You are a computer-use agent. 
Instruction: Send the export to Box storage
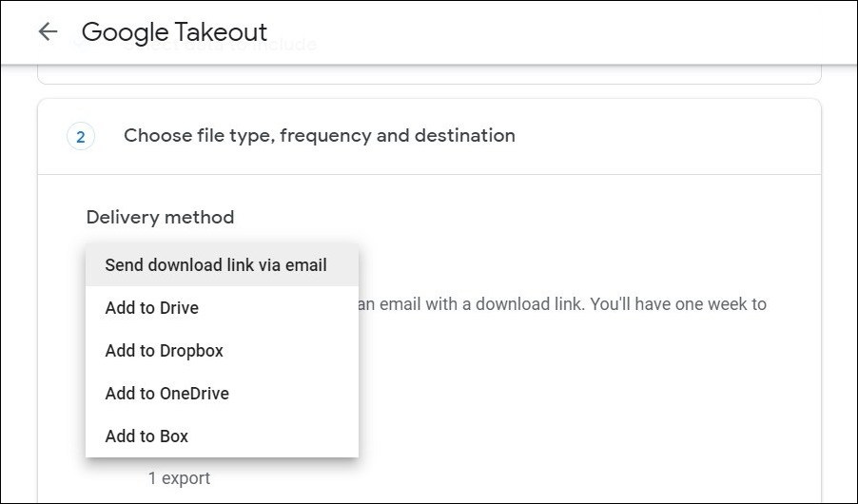click(147, 436)
